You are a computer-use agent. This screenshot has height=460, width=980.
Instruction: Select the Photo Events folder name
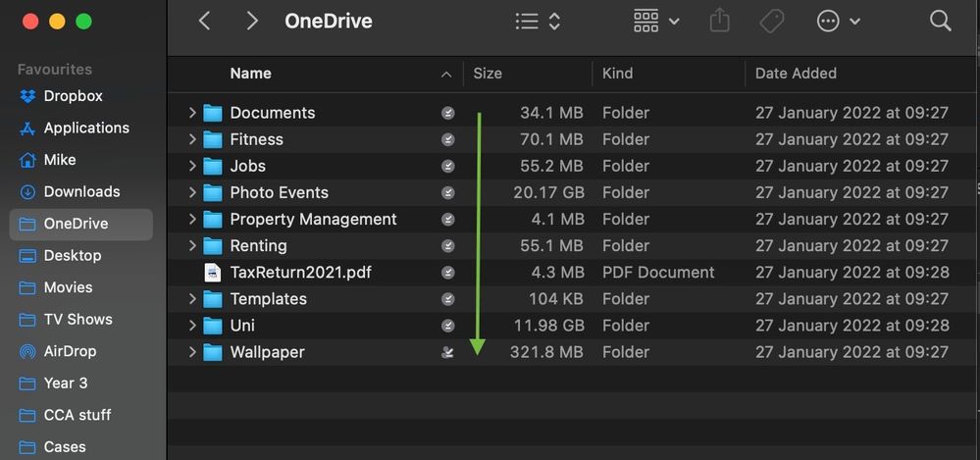click(279, 192)
